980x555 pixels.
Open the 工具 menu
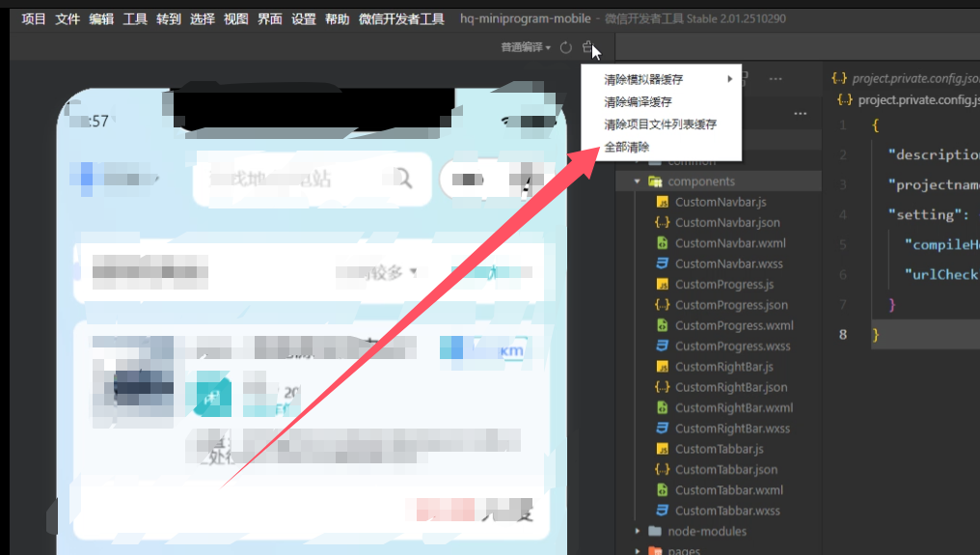coord(134,18)
